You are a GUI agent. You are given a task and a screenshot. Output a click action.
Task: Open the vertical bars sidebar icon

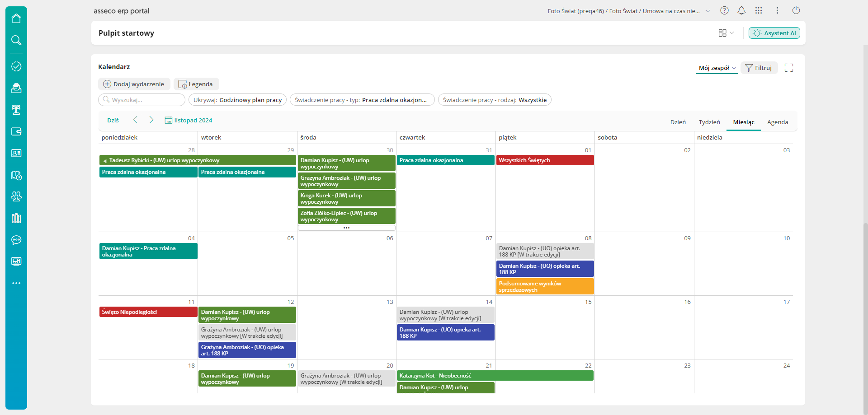pyautogui.click(x=16, y=218)
